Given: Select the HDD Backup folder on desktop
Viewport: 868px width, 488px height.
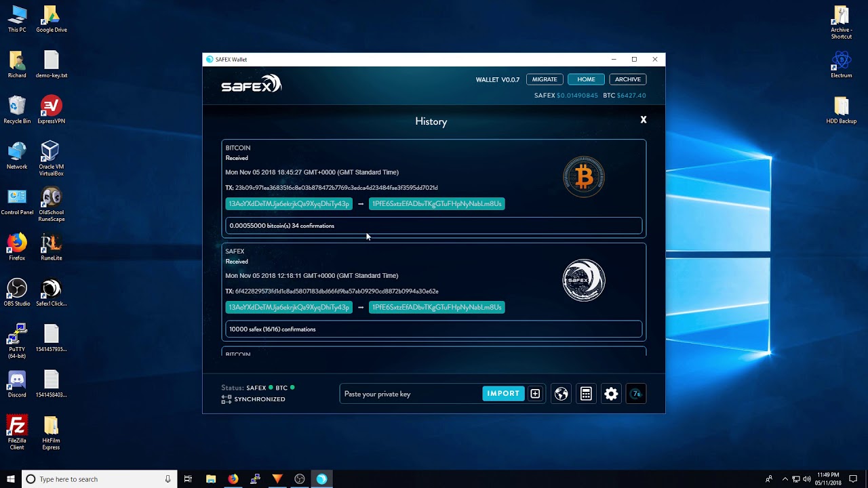Looking at the screenshot, I should 842,110.
